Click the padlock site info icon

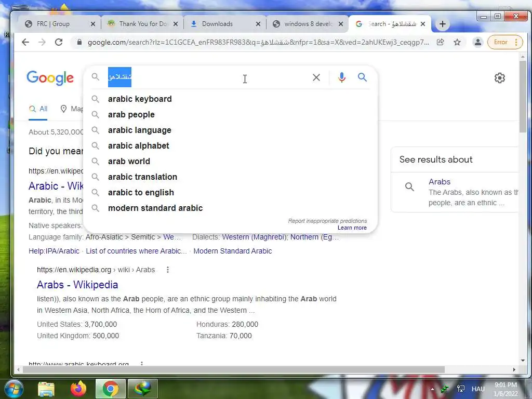pos(79,42)
